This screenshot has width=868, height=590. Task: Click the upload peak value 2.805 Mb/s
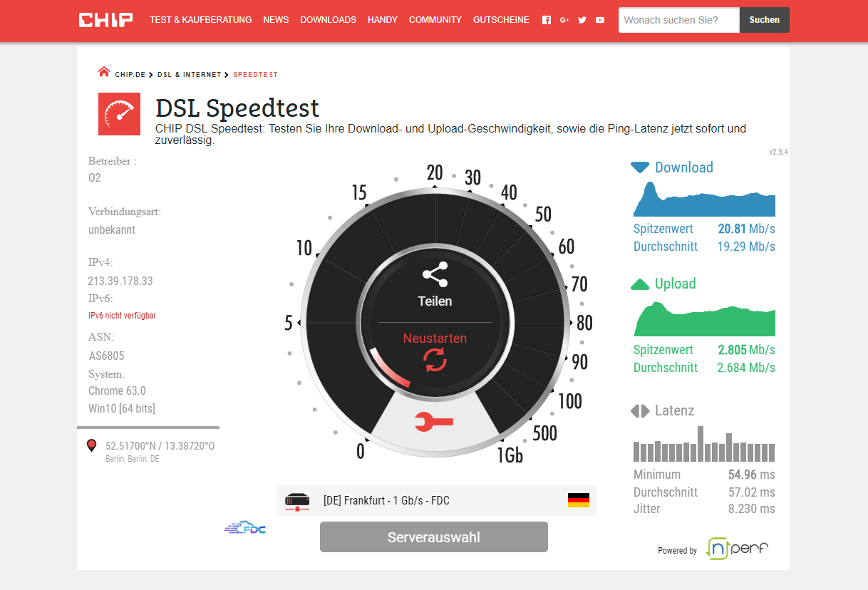[746, 350]
